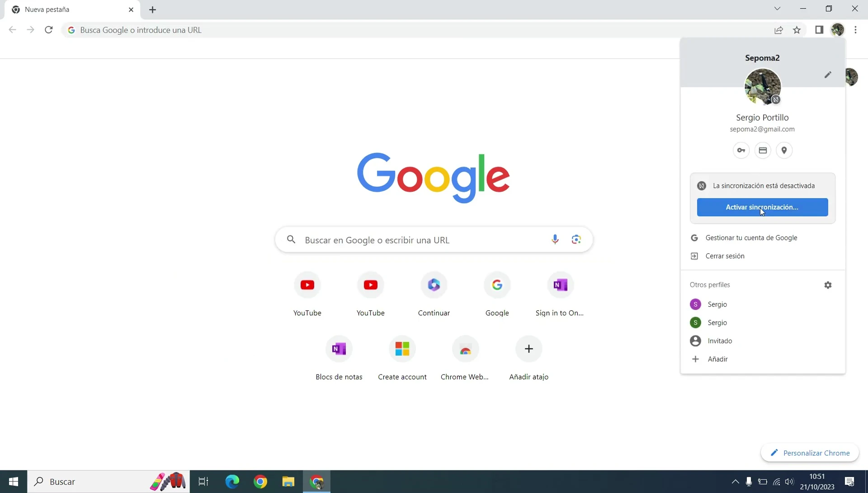This screenshot has width=868, height=493.
Task: Click Personalizar Chrome button
Action: 810,453
